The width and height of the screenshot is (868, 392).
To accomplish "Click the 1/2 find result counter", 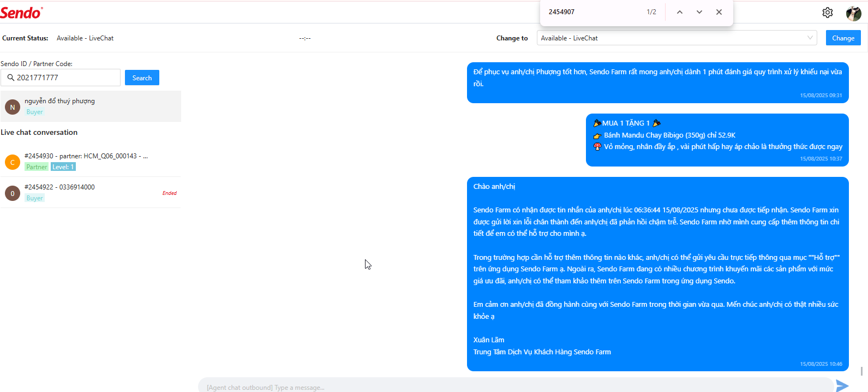I will (651, 12).
